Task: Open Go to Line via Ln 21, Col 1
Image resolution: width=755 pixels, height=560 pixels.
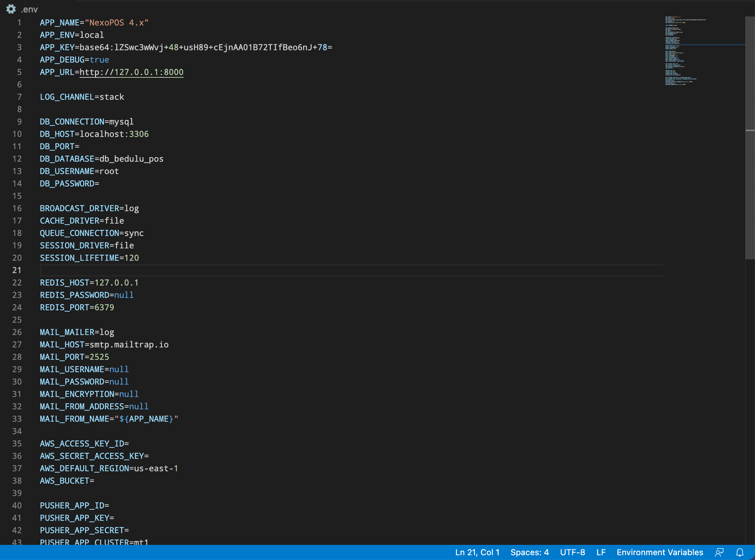Action: [477, 552]
